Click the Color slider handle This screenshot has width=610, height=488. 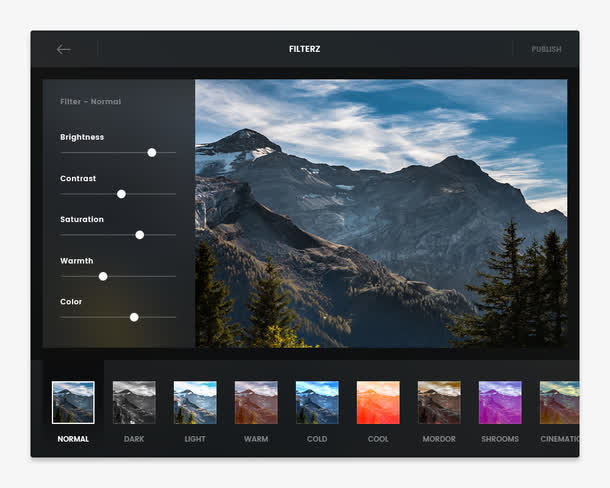(134, 317)
